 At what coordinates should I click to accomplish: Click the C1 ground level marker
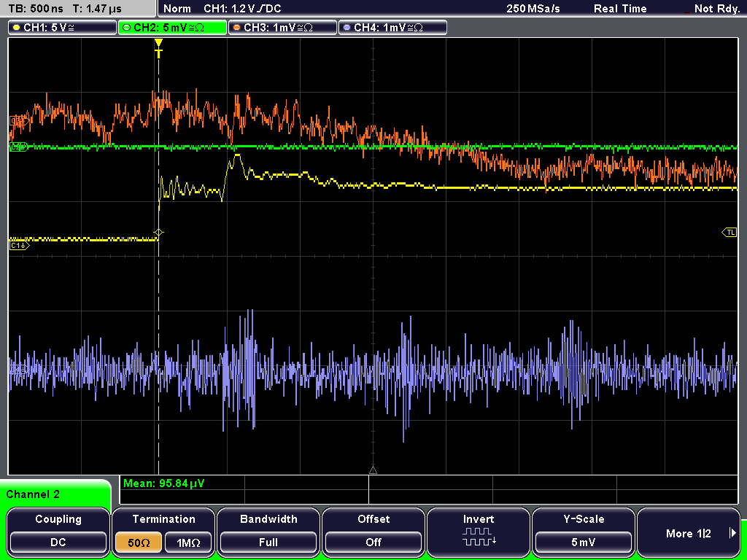tap(20, 246)
